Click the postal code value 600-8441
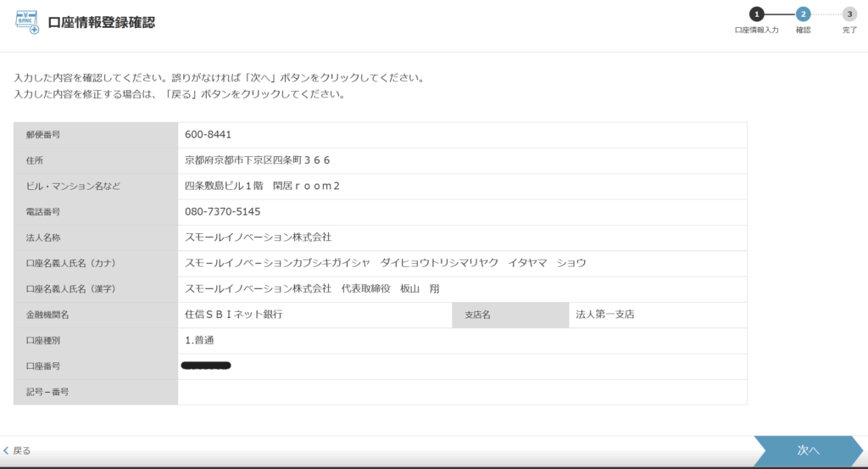The image size is (868, 469). click(x=208, y=135)
